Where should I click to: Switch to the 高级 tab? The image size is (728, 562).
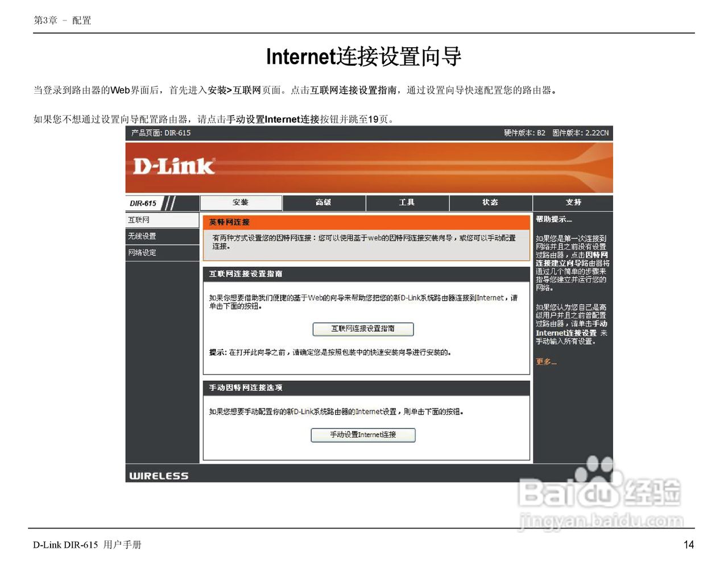(324, 203)
